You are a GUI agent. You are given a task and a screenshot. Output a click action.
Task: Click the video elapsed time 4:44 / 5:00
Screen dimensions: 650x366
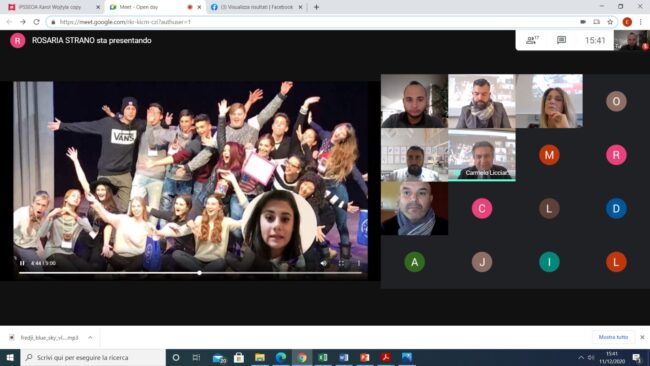tap(43, 263)
